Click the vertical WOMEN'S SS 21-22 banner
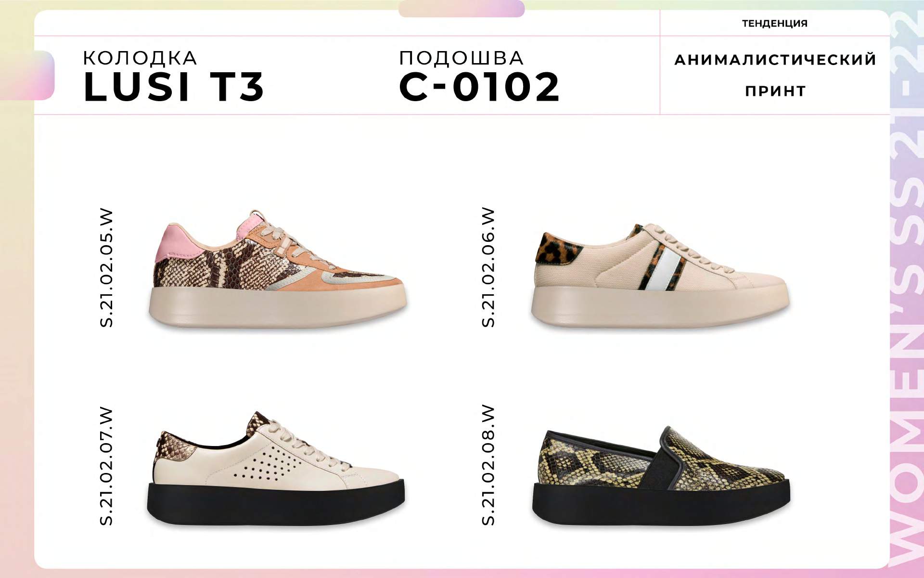Screen dimensions: 924x578 click(907, 289)
